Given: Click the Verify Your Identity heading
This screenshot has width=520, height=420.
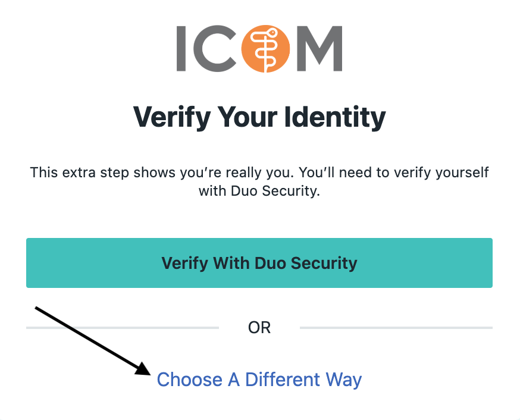Looking at the screenshot, I should click(x=259, y=117).
